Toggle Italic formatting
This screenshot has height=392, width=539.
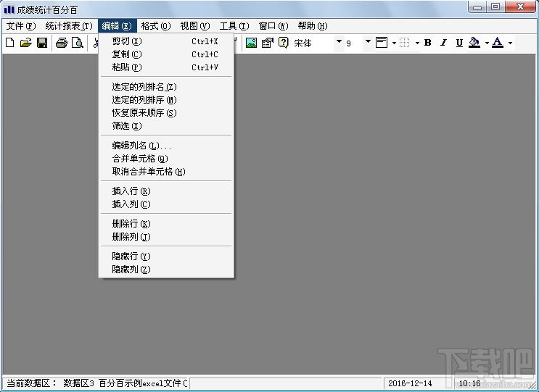pos(443,43)
